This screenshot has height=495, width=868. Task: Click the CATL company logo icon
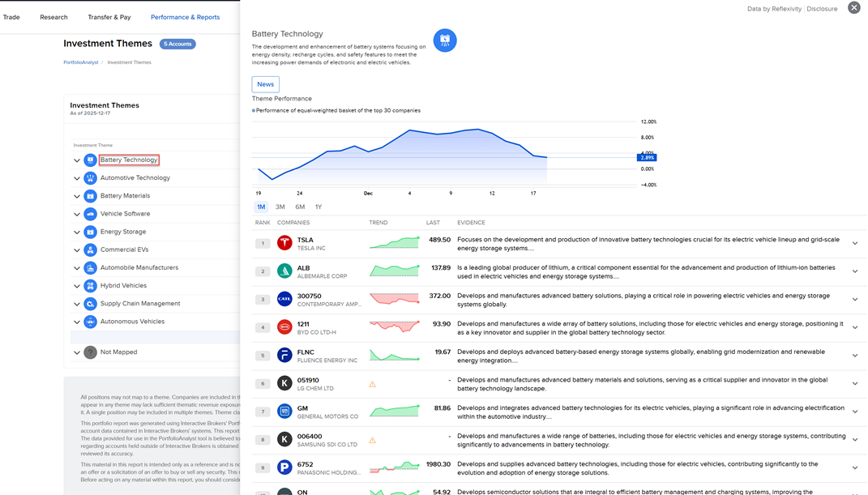[284, 299]
